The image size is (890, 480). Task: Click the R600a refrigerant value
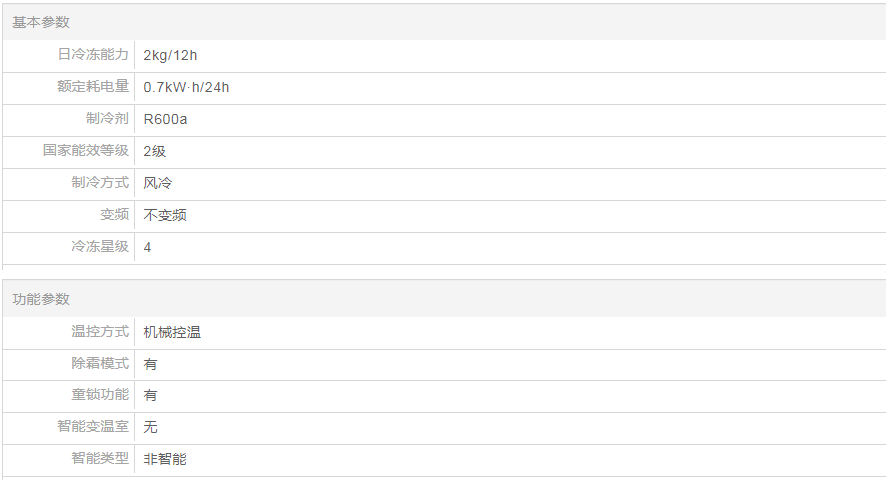pos(165,119)
